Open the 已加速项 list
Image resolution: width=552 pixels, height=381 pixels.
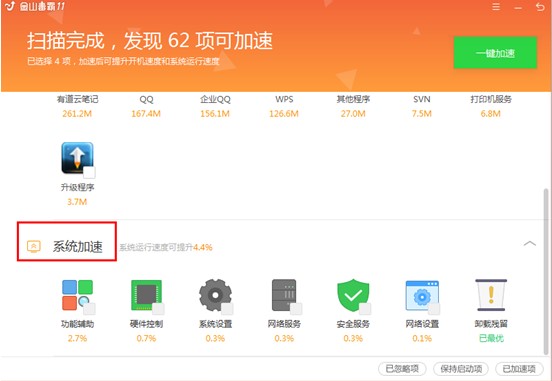519,369
